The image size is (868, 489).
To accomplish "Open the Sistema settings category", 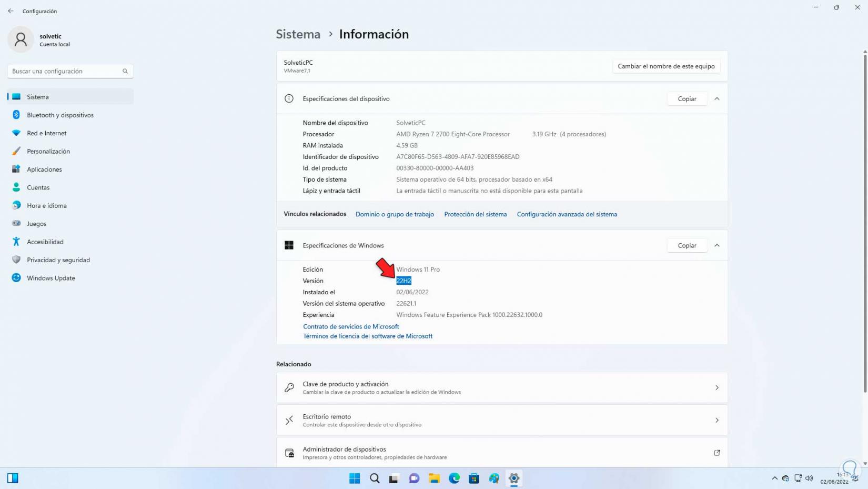I will point(70,97).
